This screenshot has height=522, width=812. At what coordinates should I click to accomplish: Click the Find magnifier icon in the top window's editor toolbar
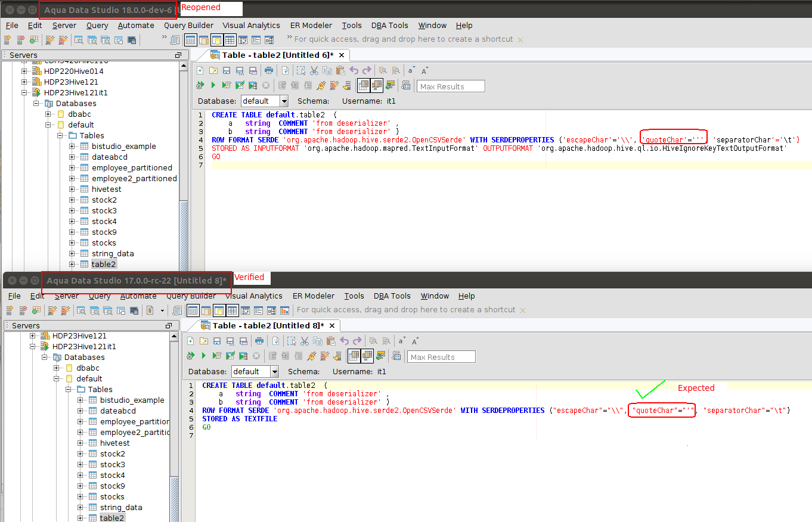click(383, 70)
